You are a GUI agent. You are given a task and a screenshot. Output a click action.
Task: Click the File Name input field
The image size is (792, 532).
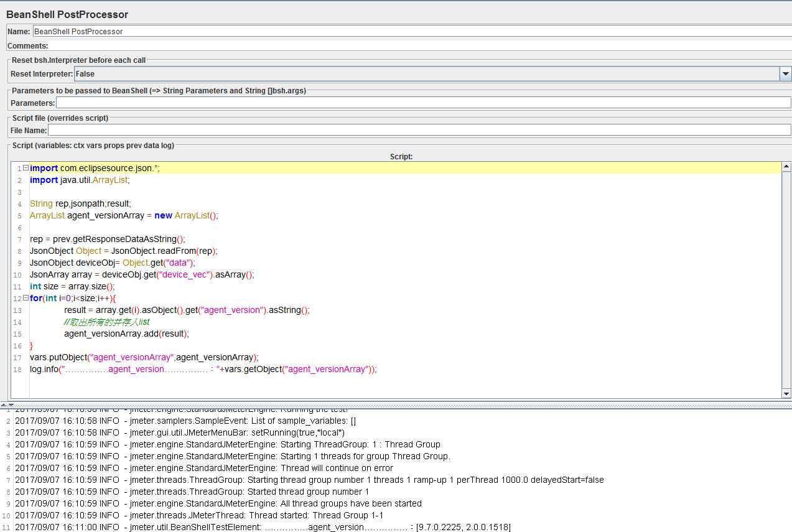point(419,131)
